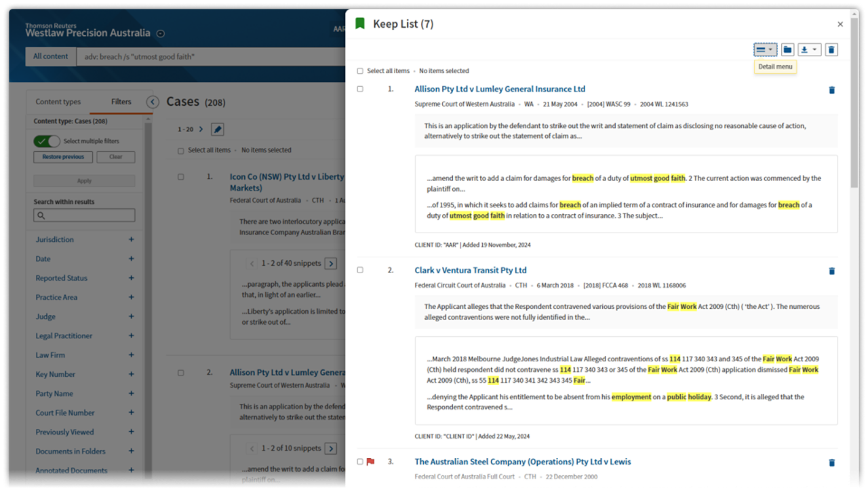868x488 pixels.
Task: Collapse the filters sidebar with arrow icon
Action: pos(153,102)
